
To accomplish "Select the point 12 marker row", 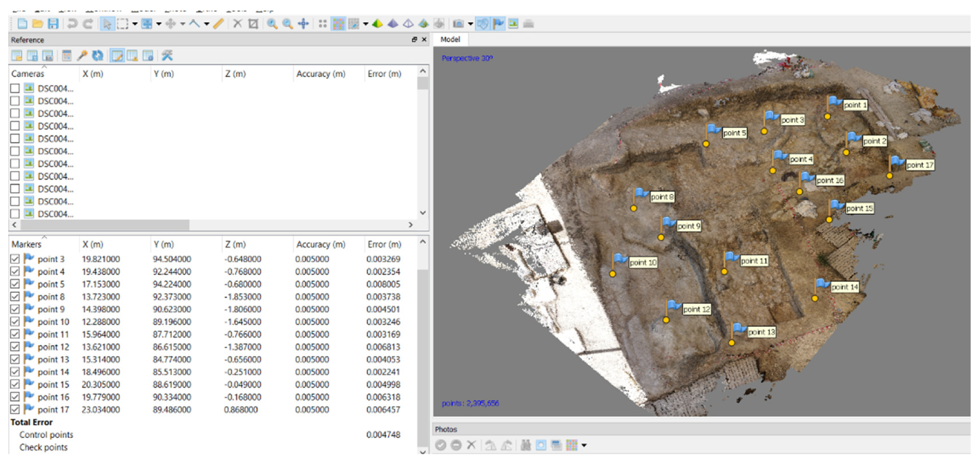I will [x=53, y=347].
